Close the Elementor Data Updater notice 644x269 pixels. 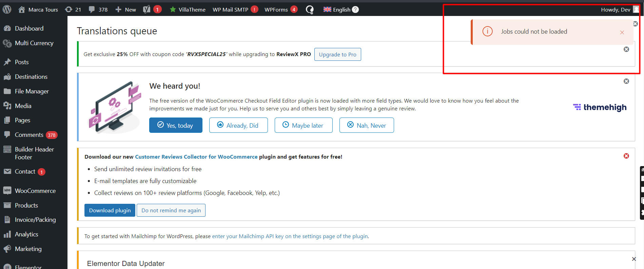click(x=634, y=259)
